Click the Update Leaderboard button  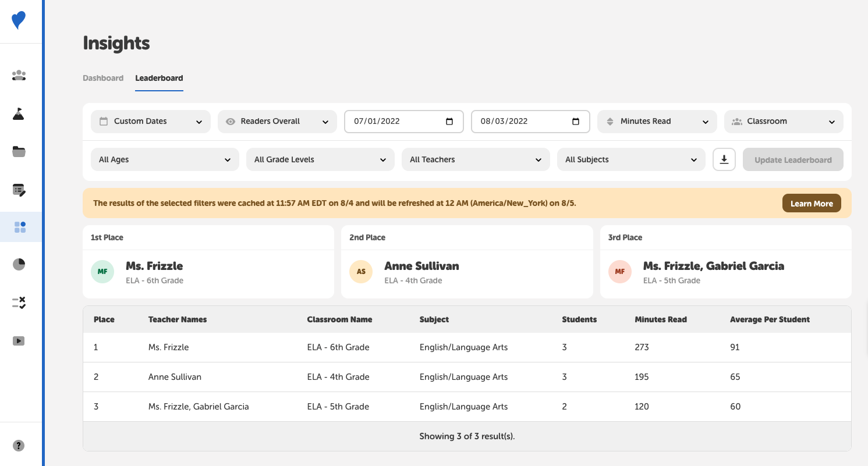[x=793, y=159]
